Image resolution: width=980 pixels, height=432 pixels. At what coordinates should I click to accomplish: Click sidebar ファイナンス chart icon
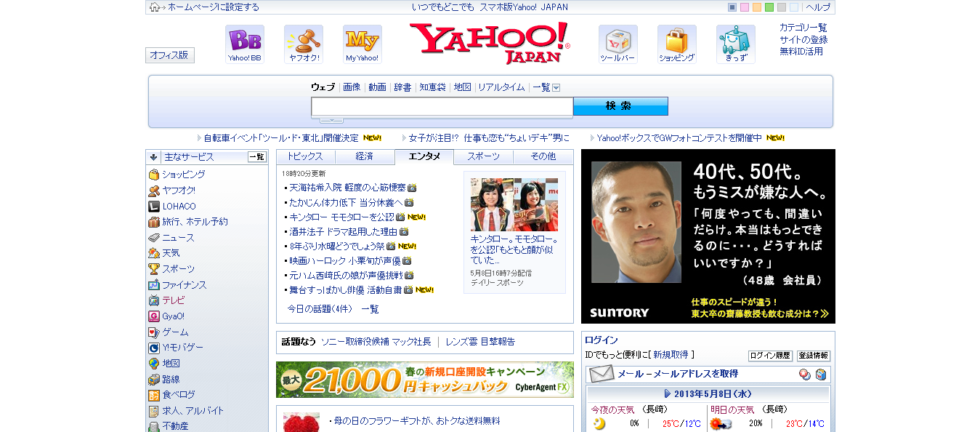pos(154,285)
